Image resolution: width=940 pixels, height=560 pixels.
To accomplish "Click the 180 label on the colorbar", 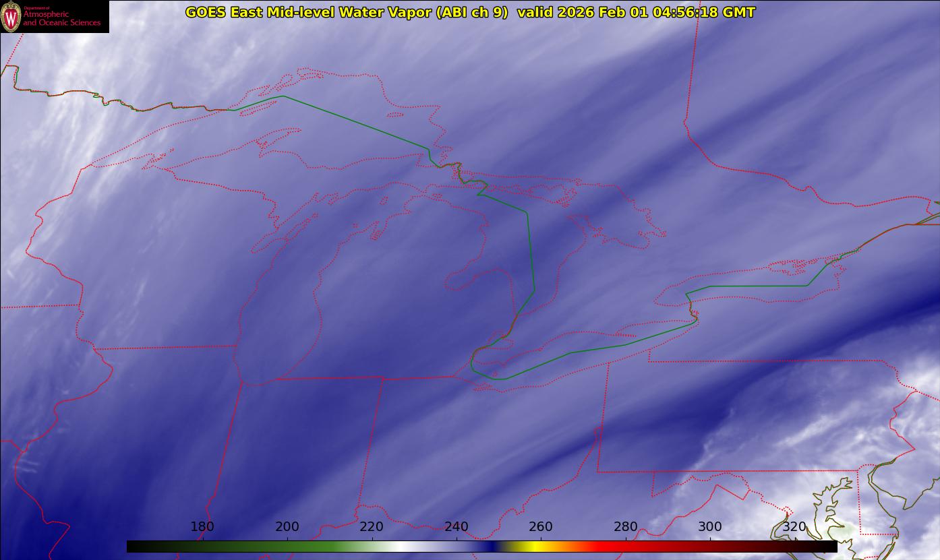I will tap(202, 526).
